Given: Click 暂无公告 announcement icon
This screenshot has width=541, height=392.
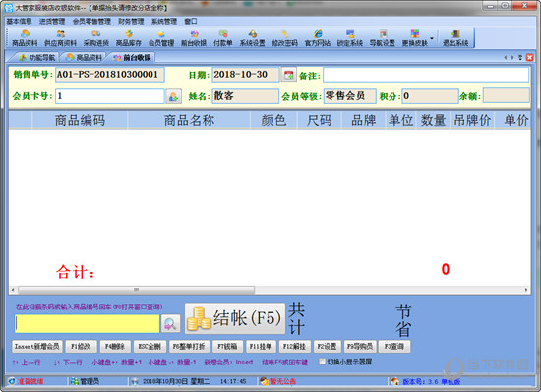Looking at the screenshot, I should pyautogui.click(x=265, y=381).
